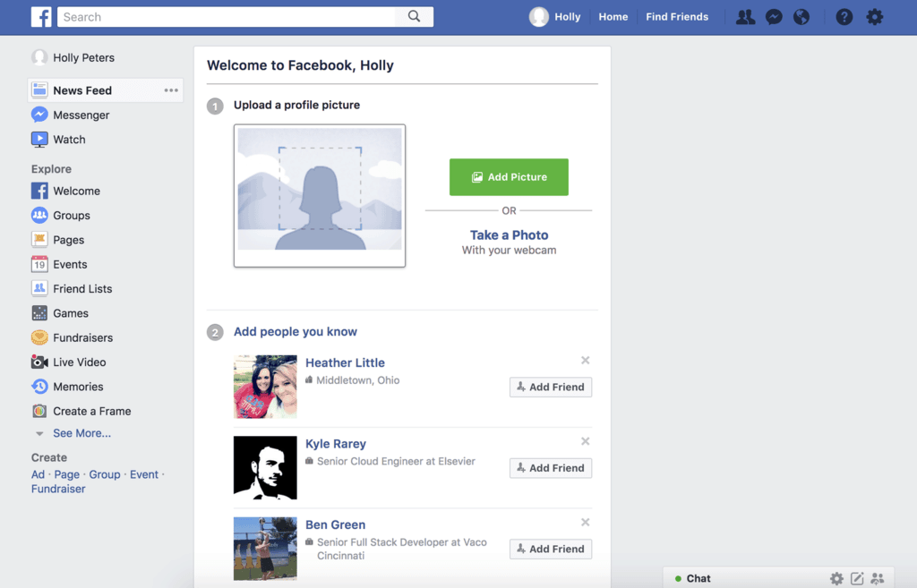Image resolution: width=917 pixels, height=588 pixels.
Task: Click Heather Little's profile photo
Action: click(265, 387)
